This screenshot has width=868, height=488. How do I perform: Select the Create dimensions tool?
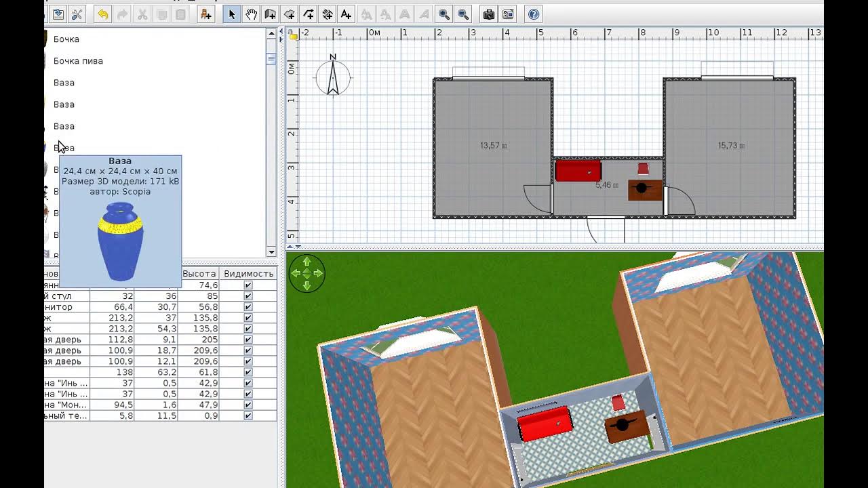click(328, 14)
